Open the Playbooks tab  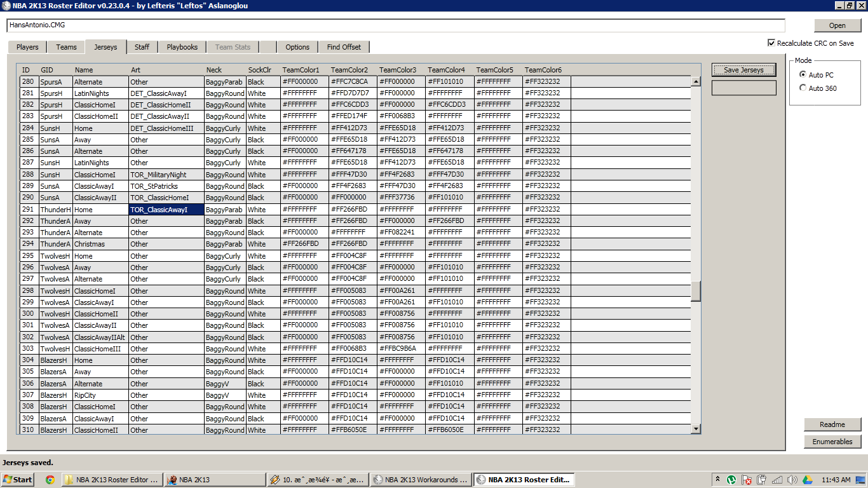coord(182,47)
